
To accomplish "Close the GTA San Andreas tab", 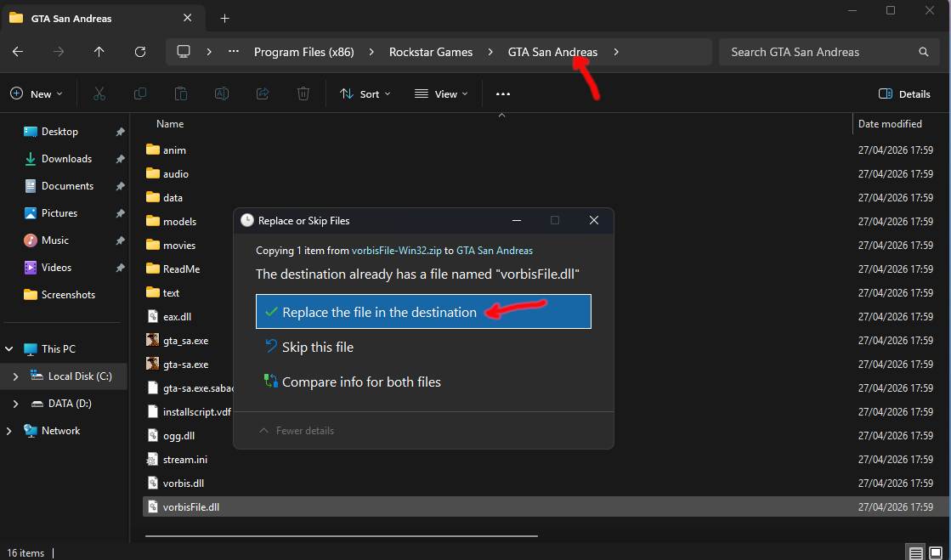I will 188,18.
